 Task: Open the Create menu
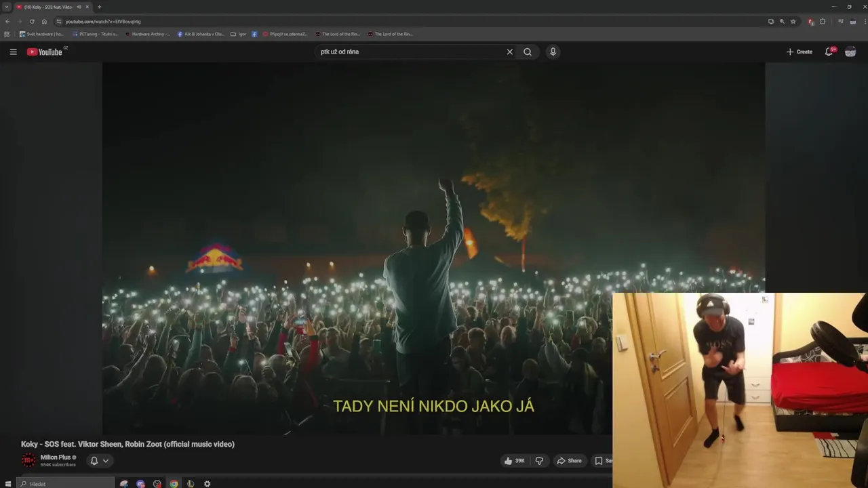(x=800, y=52)
